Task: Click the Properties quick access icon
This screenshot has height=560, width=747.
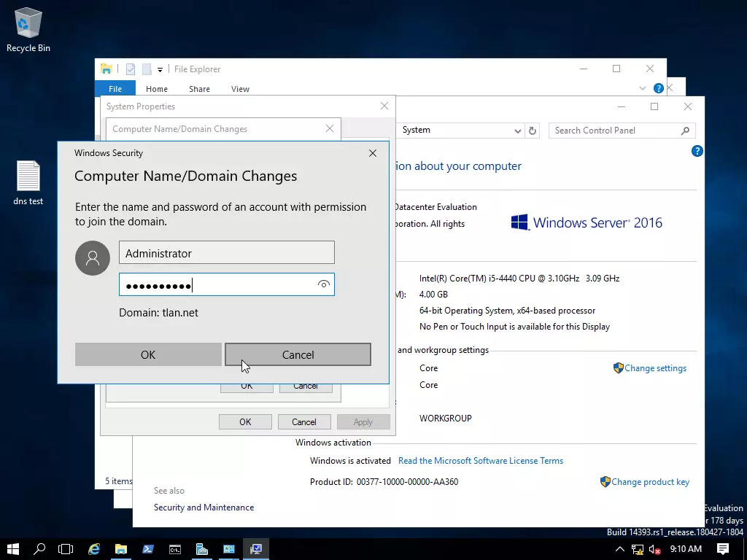Action: coord(131,69)
